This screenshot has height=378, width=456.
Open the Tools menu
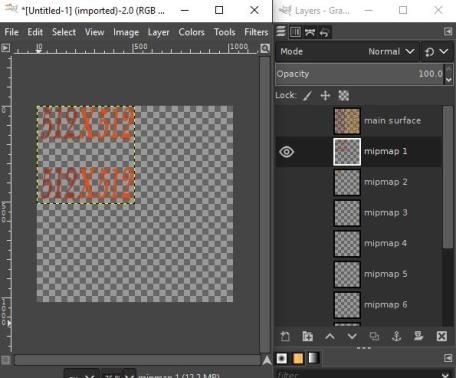(x=224, y=32)
